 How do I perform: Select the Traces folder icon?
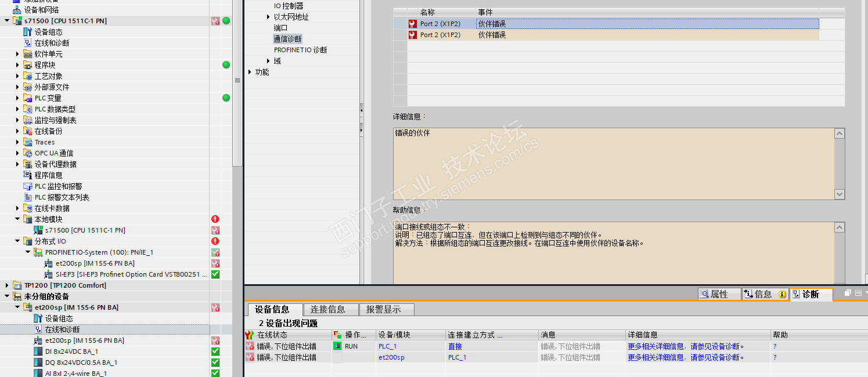[28, 142]
